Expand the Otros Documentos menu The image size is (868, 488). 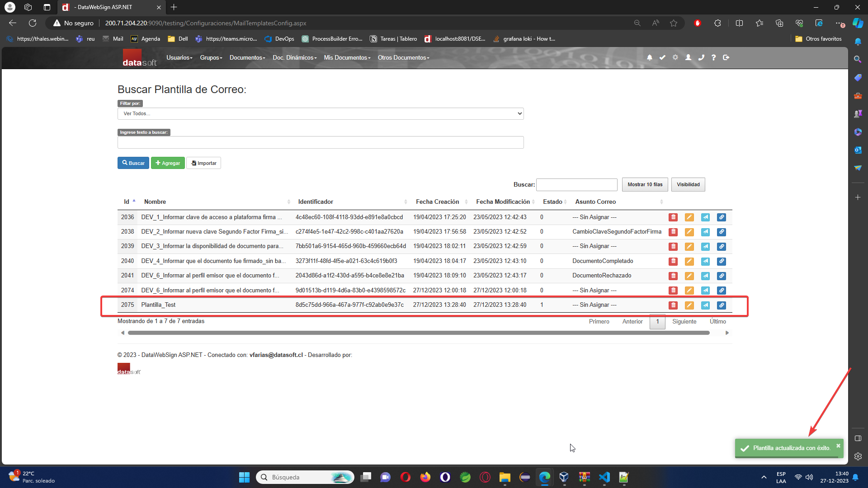pyautogui.click(x=404, y=57)
